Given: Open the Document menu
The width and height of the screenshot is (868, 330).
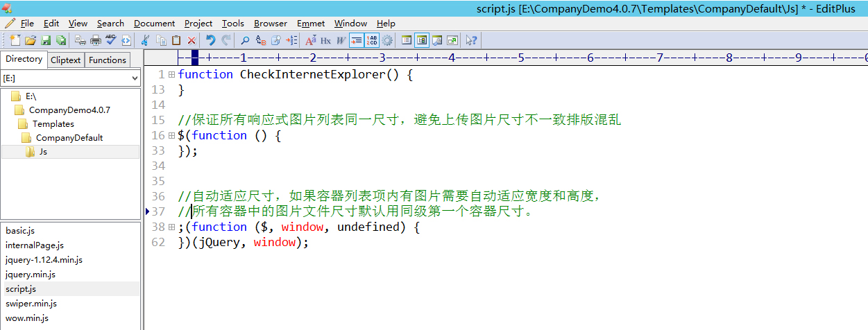Looking at the screenshot, I should (155, 24).
